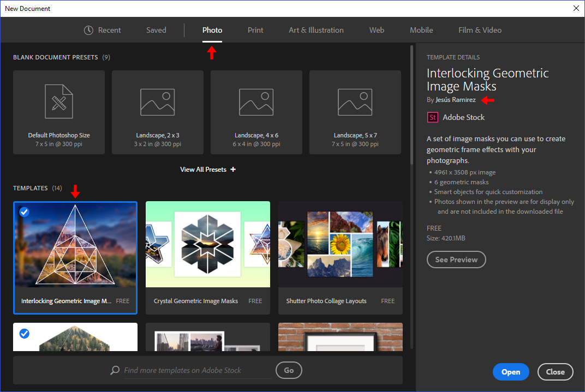
Task: Click the Interlocking Geometric Image M... title
Action: 67,301
